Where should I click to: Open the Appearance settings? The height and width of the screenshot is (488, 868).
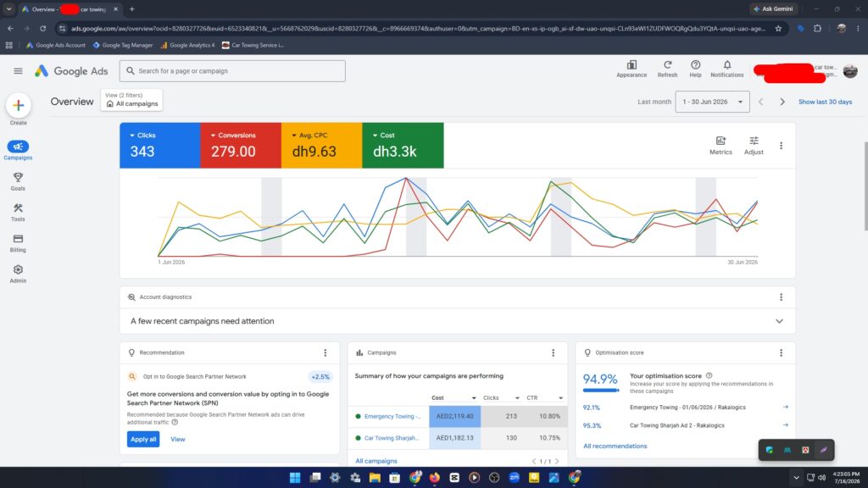(x=632, y=69)
